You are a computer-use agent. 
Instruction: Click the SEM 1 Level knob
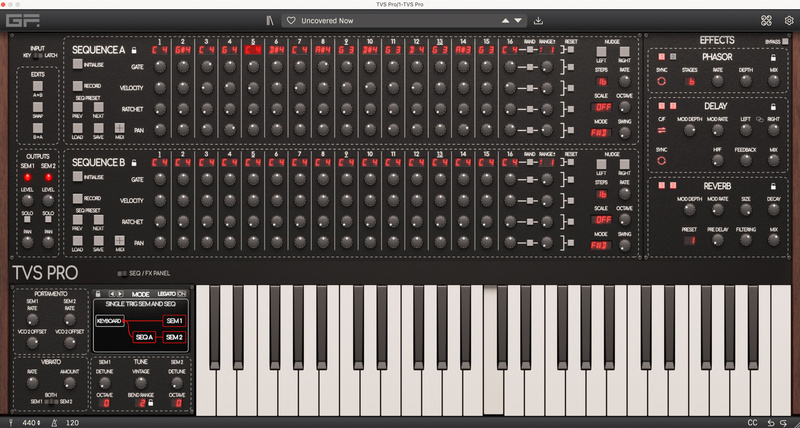(x=28, y=200)
